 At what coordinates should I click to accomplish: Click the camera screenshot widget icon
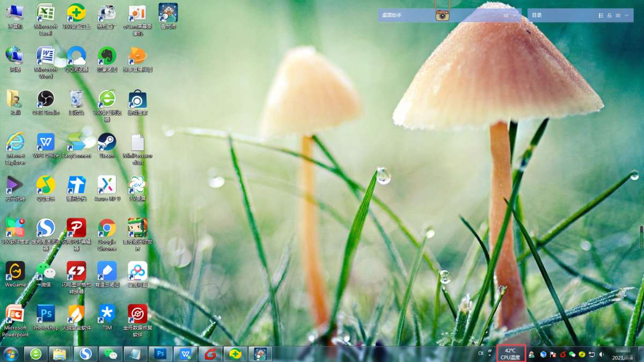442,15
